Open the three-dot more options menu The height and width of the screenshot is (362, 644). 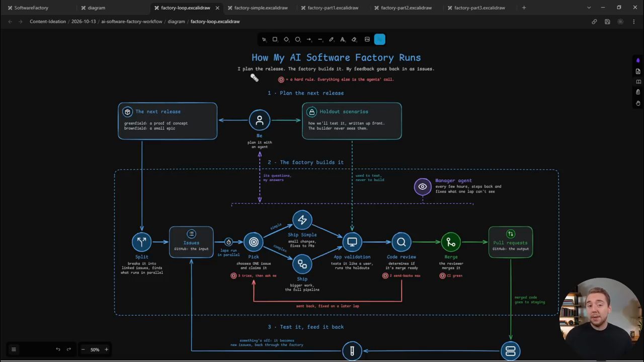point(633,22)
